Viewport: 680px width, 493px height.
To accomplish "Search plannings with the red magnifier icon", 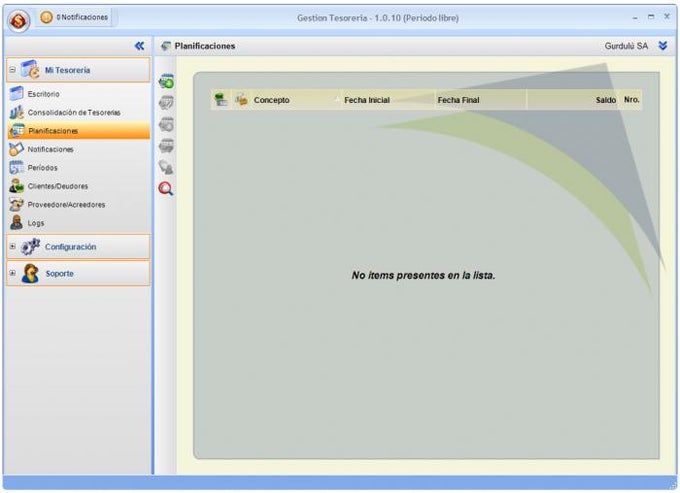I will tap(166, 189).
